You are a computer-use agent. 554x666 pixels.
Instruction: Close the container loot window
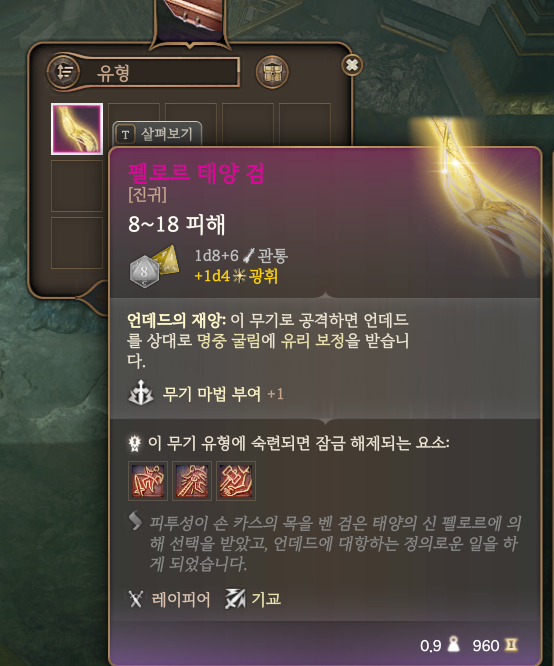coord(352,65)
